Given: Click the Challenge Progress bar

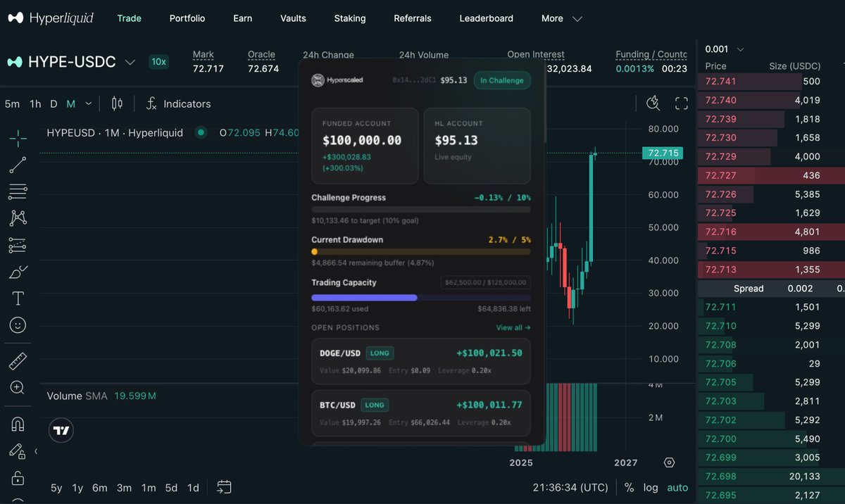Looking at the screenshot, I should coord(421,209).
